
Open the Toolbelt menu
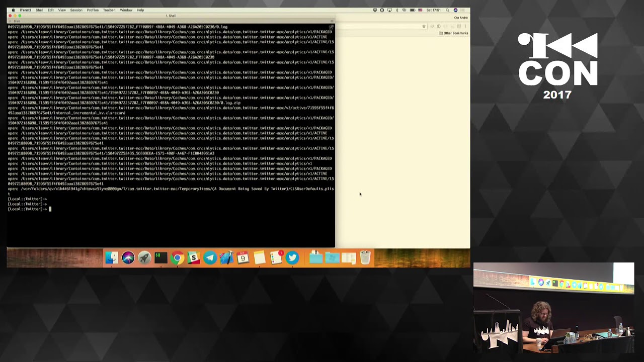tap(109, 10)
